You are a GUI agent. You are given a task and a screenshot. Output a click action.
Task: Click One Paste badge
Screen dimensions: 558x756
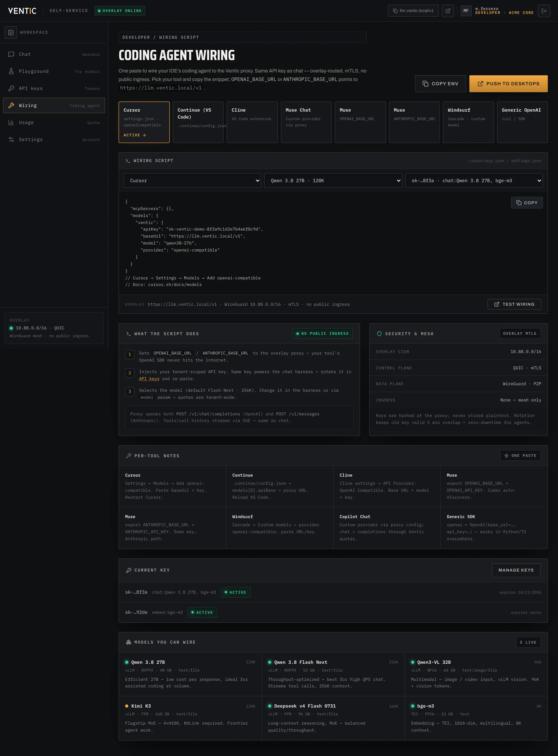click(520, 456)
